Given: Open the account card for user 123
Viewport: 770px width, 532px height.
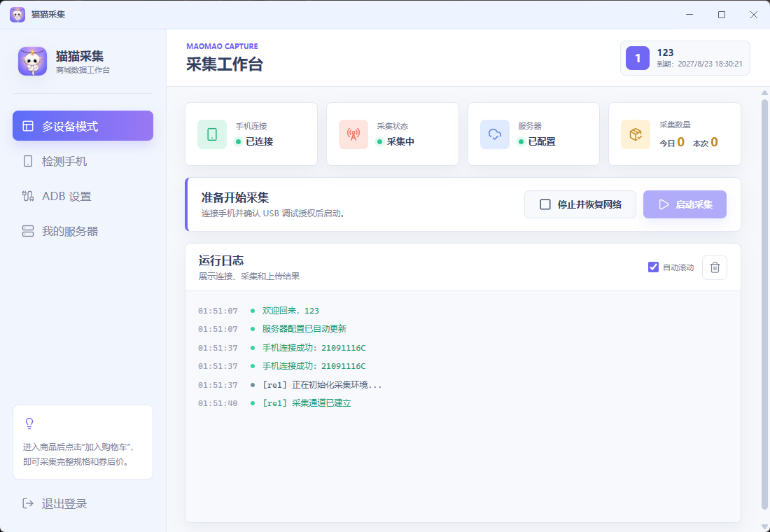Looking at the screenshot, I should (685, 58).
